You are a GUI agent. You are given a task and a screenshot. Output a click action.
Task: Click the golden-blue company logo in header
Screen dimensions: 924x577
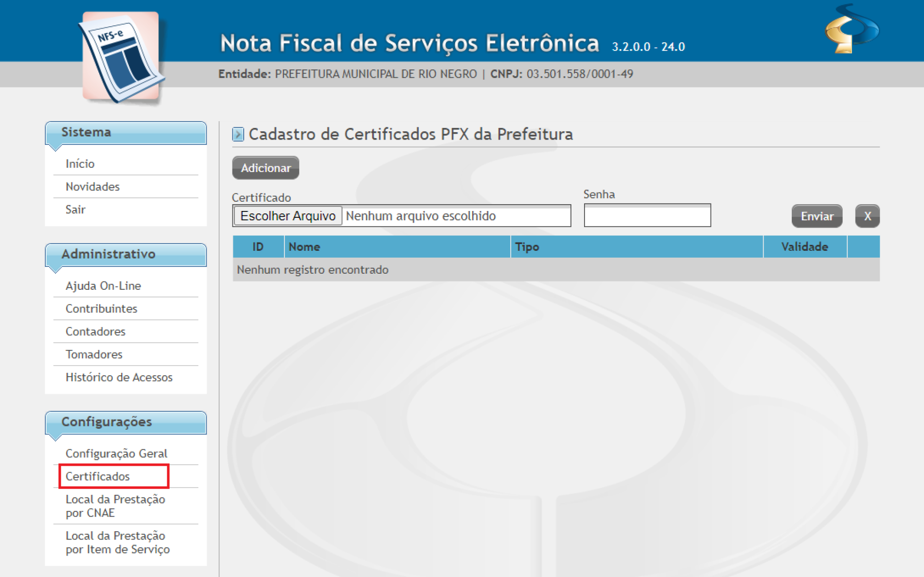click(x=852, y=29)
